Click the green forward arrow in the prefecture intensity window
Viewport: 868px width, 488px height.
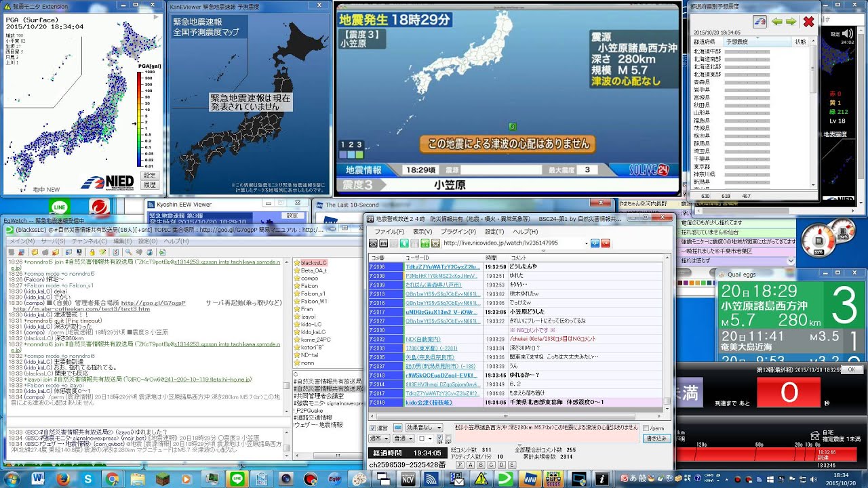click(x=792, y=22)
